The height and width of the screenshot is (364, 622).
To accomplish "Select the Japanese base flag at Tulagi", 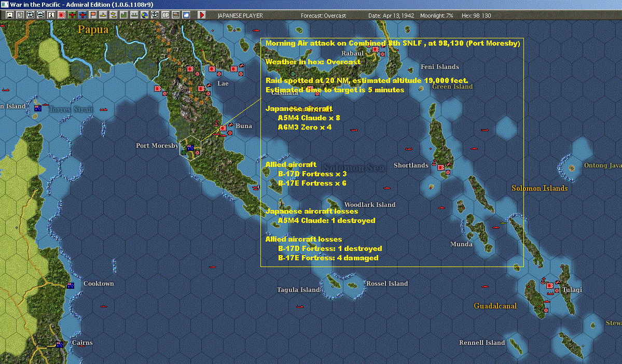I will click(550, 286).
